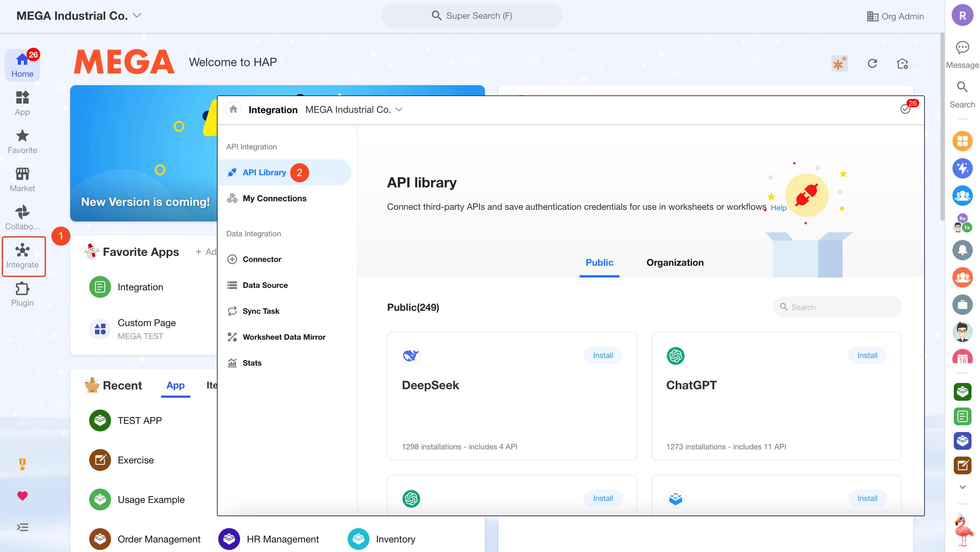Screen dimensions: 980x552
Task: Open the Stats item in Data Integration
Action: coord(252,363)
